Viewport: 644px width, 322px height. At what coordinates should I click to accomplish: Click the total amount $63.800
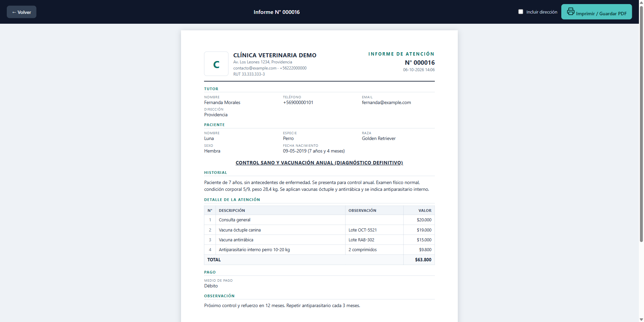[423, 260]
